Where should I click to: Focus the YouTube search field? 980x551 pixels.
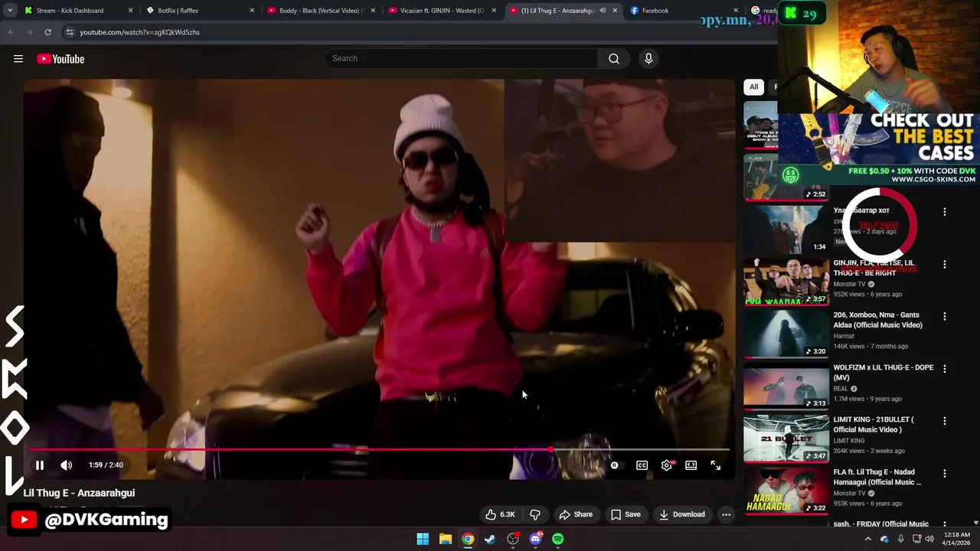(462, 59)
